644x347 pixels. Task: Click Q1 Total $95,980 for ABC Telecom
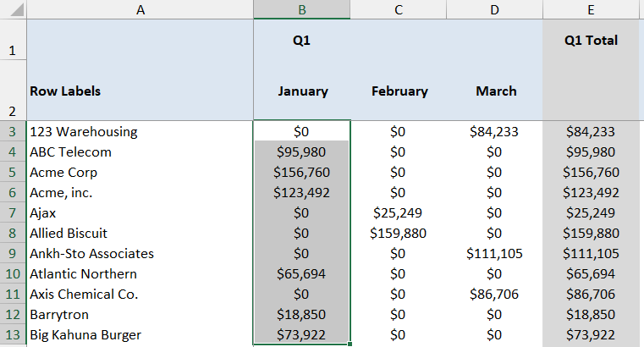click(x=591, y=152)
